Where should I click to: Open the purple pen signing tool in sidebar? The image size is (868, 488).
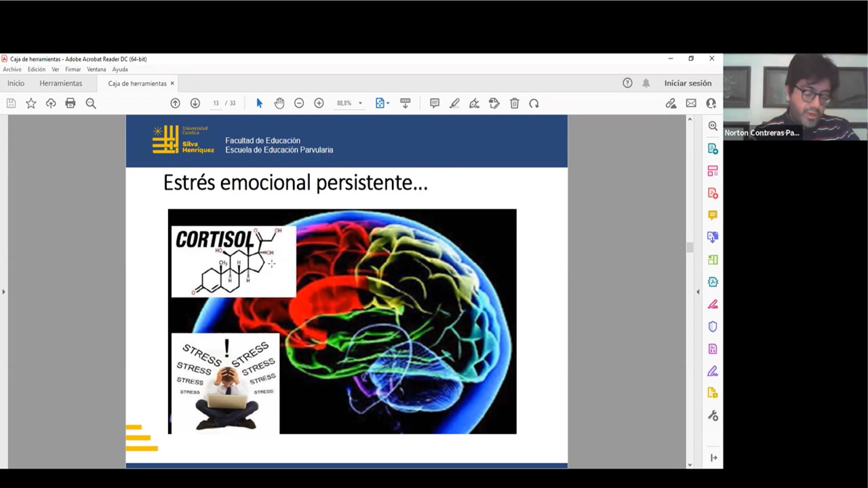(713, 371)
